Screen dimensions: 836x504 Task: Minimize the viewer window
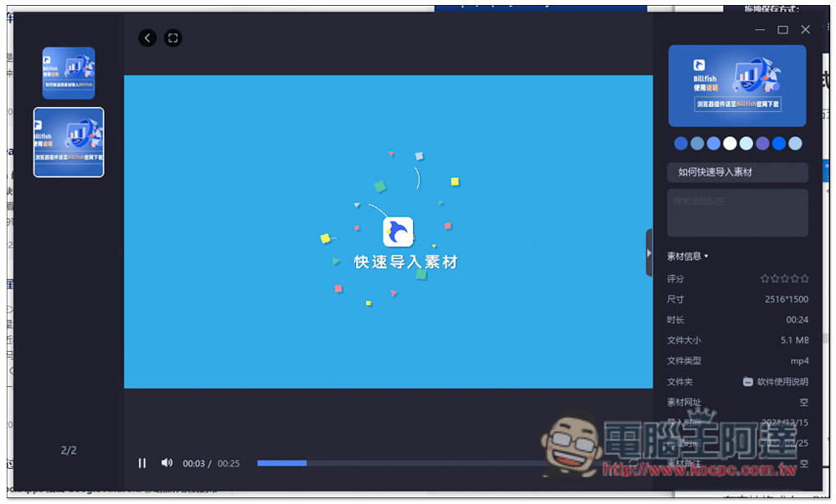[760, 30]
